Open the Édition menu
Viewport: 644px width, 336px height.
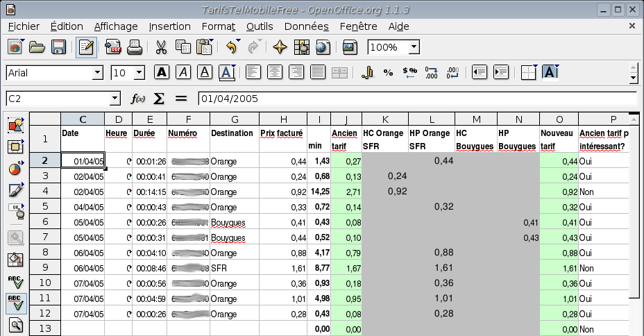click(x=67, y=26)
